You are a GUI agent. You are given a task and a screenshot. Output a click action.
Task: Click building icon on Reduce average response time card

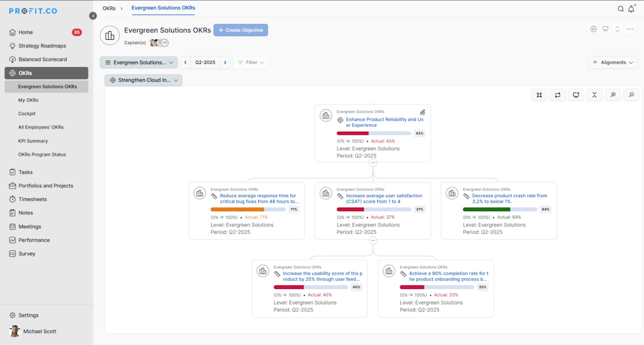(200, 193)
